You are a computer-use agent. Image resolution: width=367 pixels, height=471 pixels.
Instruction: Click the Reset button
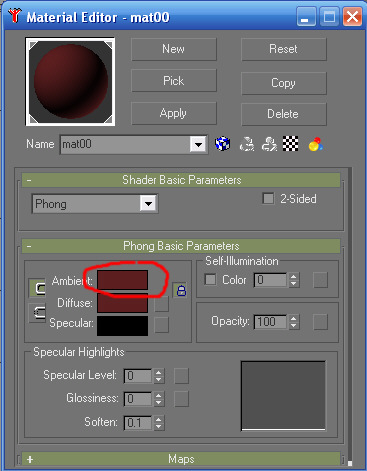(284, 49)
